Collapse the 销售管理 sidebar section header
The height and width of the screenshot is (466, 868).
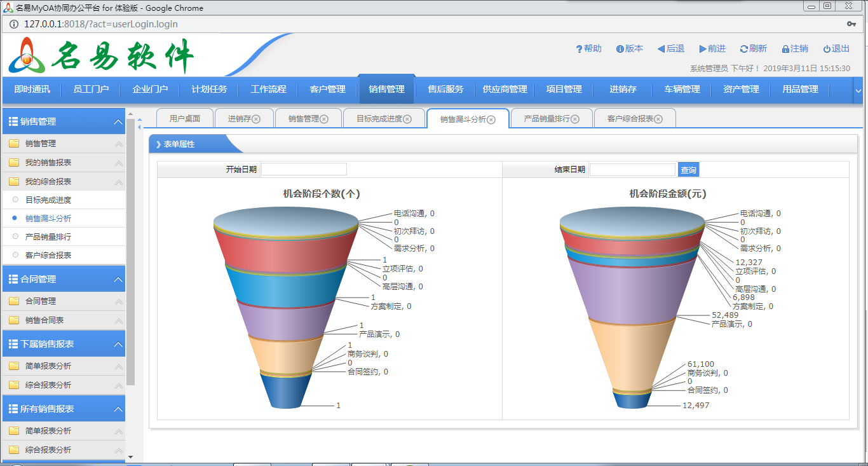118,121
